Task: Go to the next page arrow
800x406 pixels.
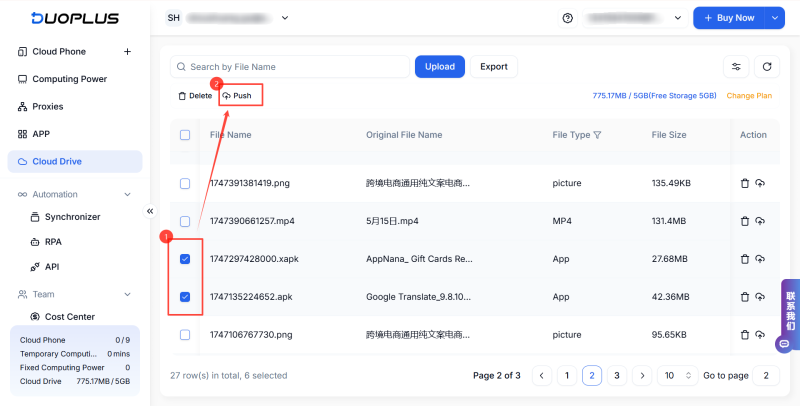Action: point(642,375)
